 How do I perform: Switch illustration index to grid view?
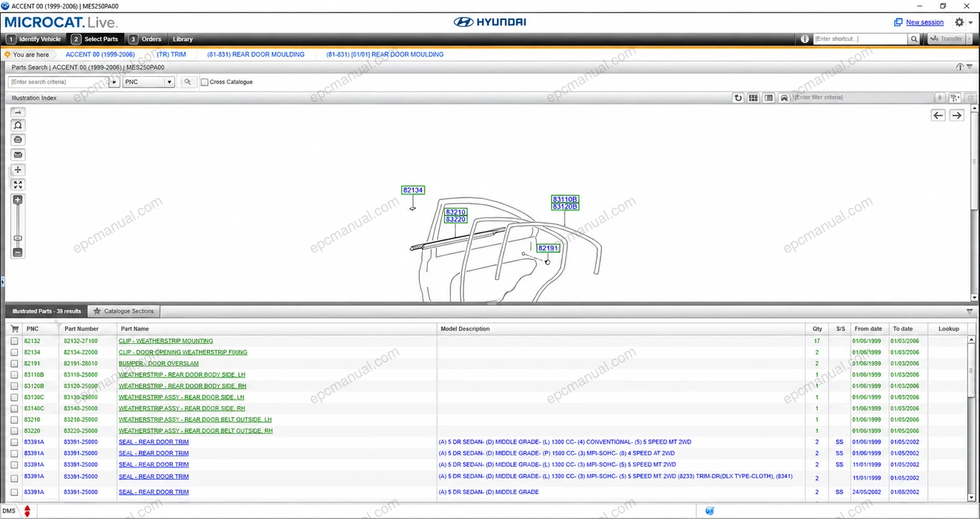click(753, 98)
